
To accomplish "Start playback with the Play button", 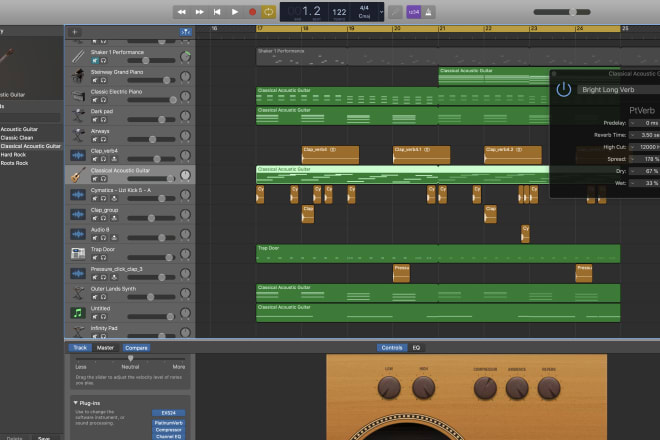I will pos(235,12).
